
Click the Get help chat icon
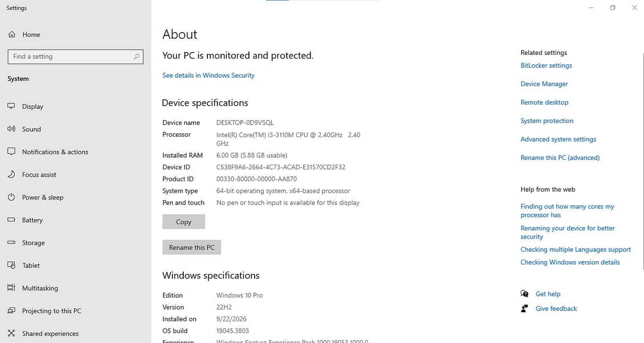coord(525,294)
